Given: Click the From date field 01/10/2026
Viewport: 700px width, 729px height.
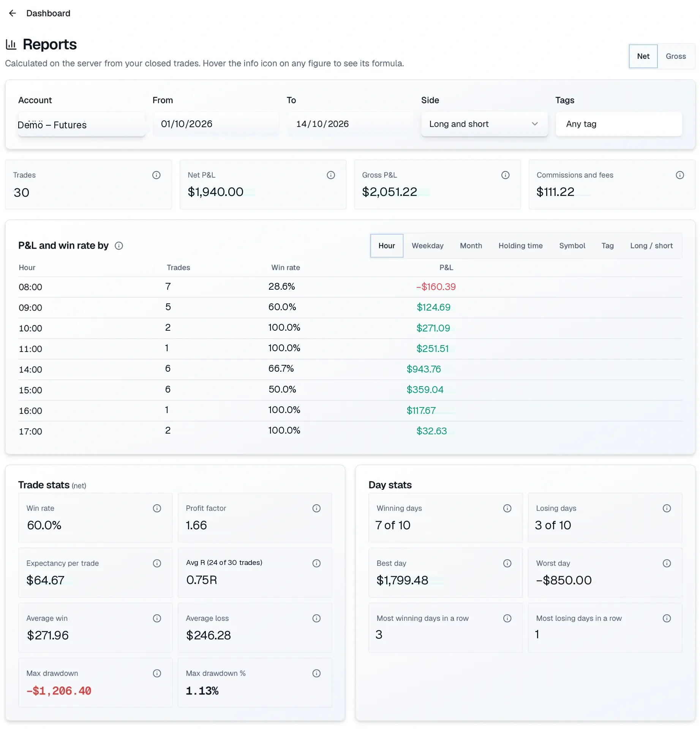Looking at the screenshot, I should (x=216, y=124).
